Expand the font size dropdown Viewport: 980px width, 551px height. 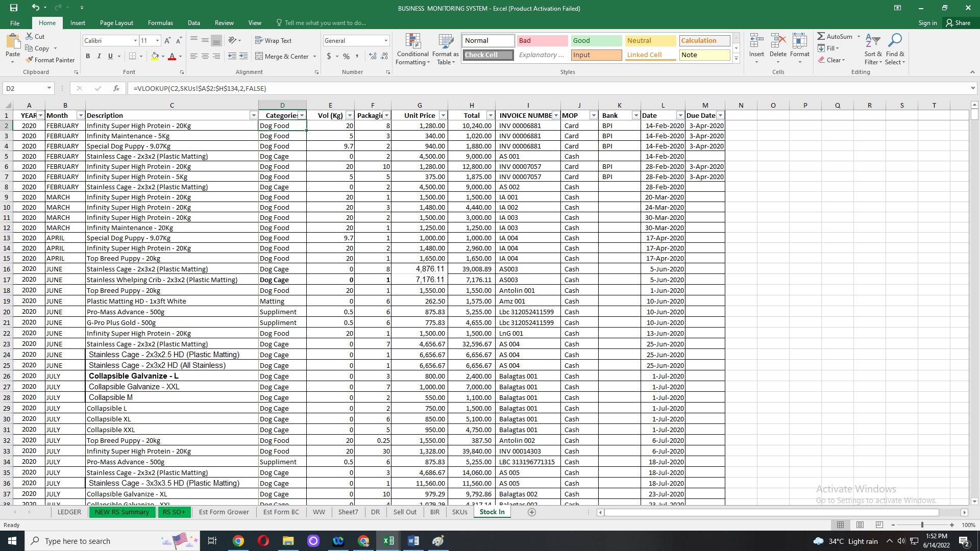[x=157, y=40]
